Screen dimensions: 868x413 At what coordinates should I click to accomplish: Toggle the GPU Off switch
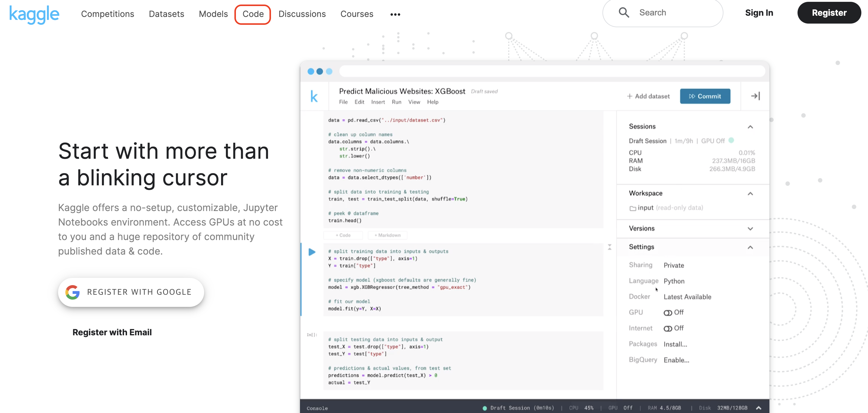(667, 313)
